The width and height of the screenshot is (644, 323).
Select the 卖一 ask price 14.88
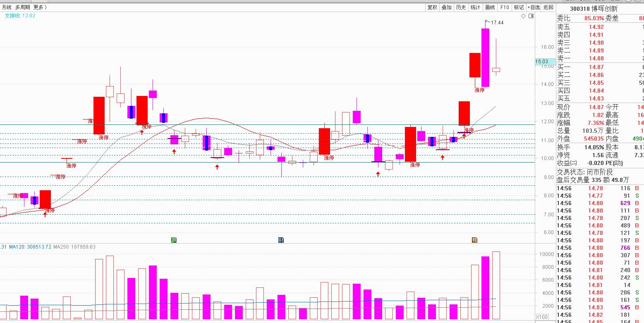596,59
